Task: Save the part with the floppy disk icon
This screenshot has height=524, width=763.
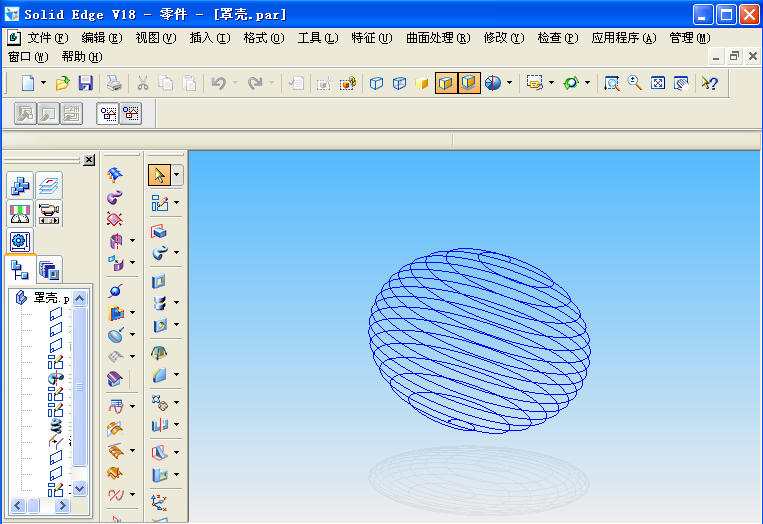Action: [86, 83]
